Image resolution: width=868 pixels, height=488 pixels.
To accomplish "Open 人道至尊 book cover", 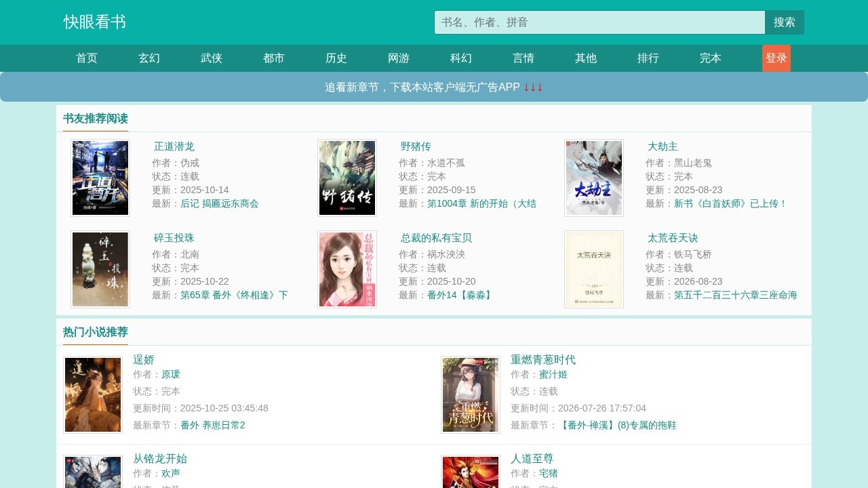I will pos(471,472).
